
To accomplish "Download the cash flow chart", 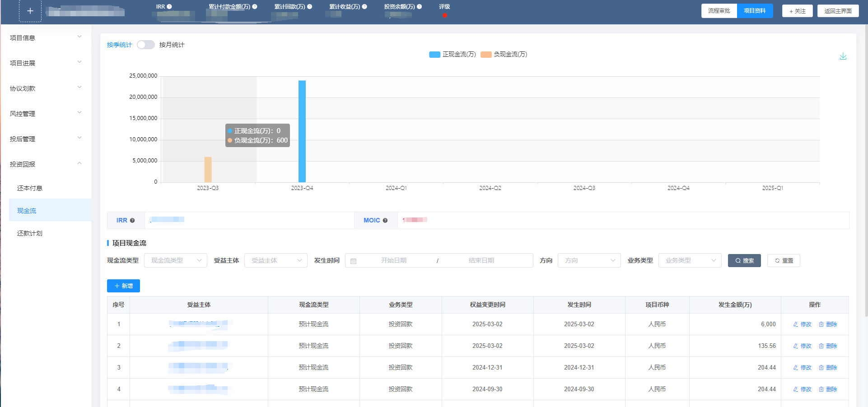I will click(x=843, y=56).
